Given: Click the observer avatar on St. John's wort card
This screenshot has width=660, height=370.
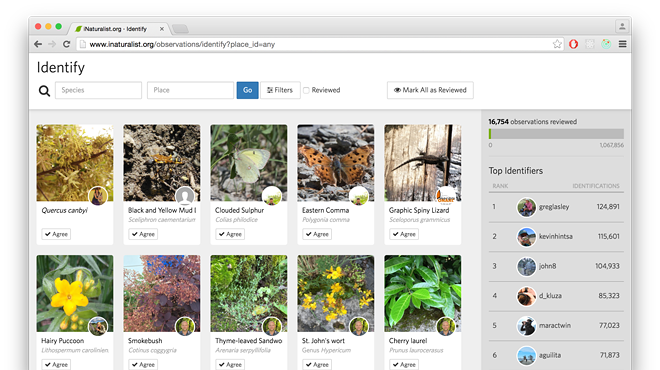Looking at the screenshot, I should click(x=359, y=327).
